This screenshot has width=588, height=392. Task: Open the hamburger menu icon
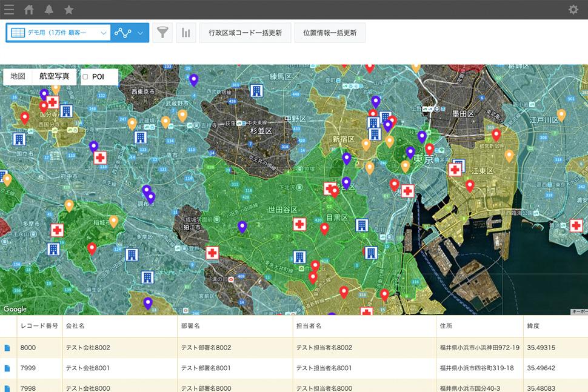click(x=9, y=9)
